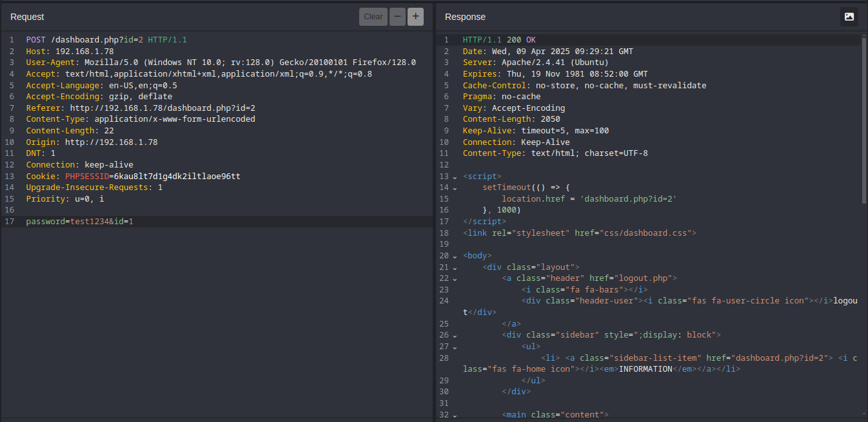Viewport: 868px width, 422px height.
Task: Click the response Content-Type text/html line
Action: click(x=555, y=153)
